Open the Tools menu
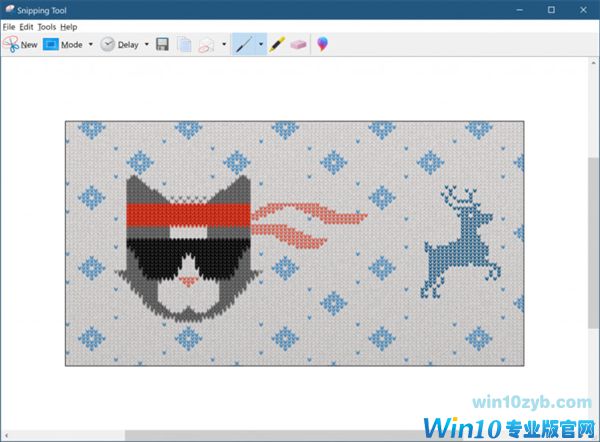This screenshot has width=600, height=442. coord(47,27)
